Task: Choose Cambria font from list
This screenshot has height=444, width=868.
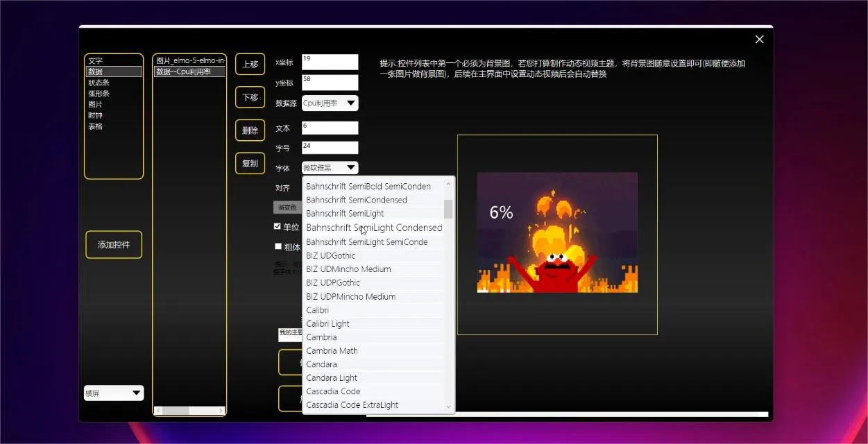Action: [x=374, y=337]
